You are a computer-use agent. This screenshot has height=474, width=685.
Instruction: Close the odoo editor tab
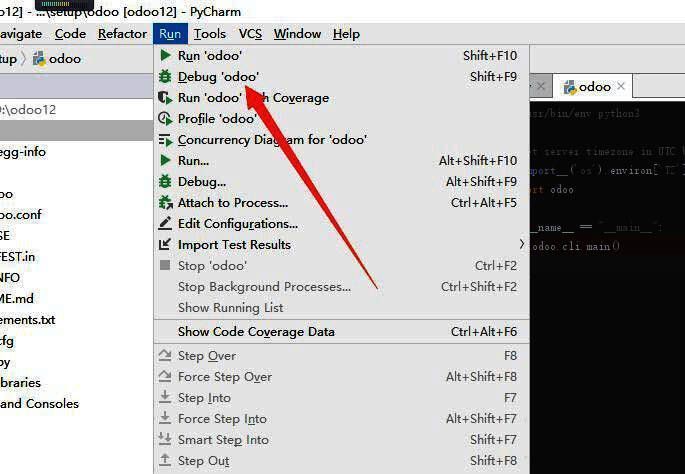(x=621, y=87)
